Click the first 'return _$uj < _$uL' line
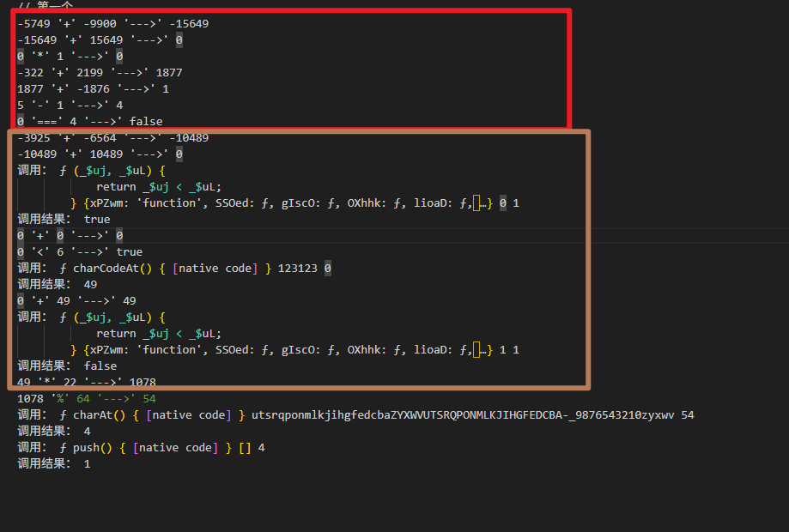 point(159,187)
